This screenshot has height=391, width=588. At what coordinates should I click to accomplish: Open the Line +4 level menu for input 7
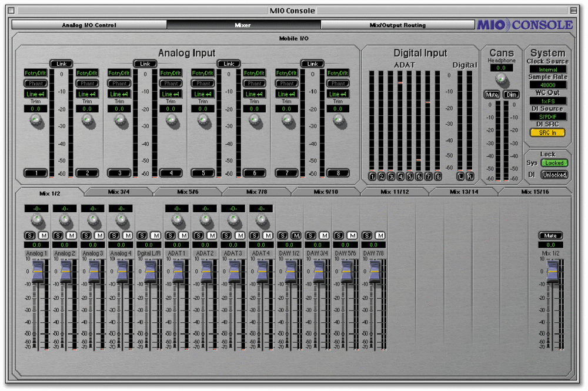pyautogui.click(x=287, y=94)
